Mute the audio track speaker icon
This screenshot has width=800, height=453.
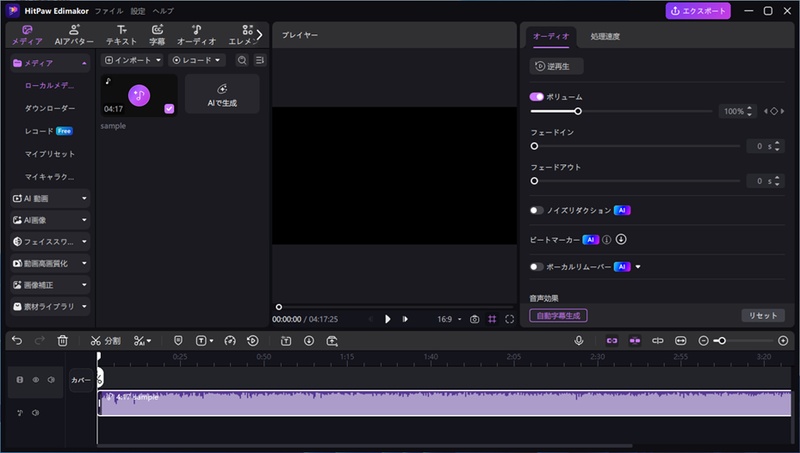(x=35, y=413)
